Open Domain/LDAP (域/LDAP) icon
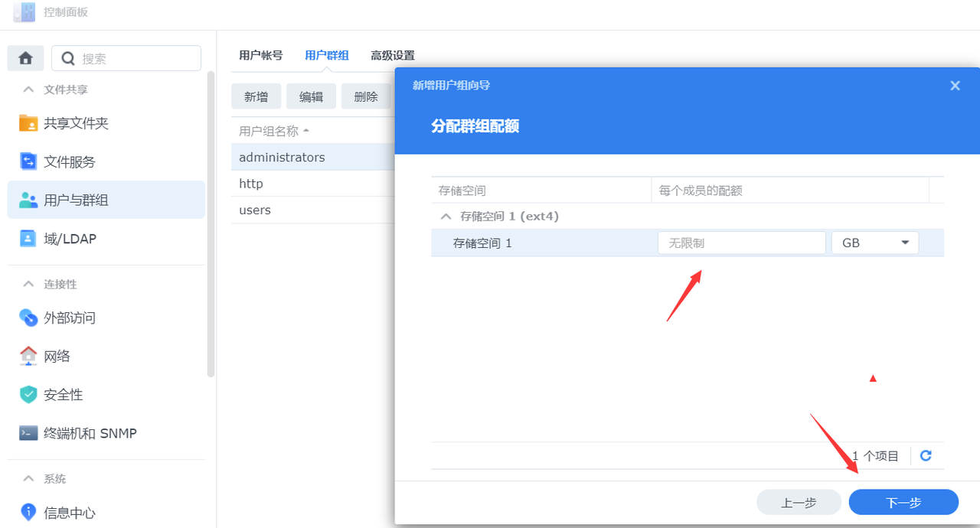The image size is (980, 528). click(x=28, y=239)
